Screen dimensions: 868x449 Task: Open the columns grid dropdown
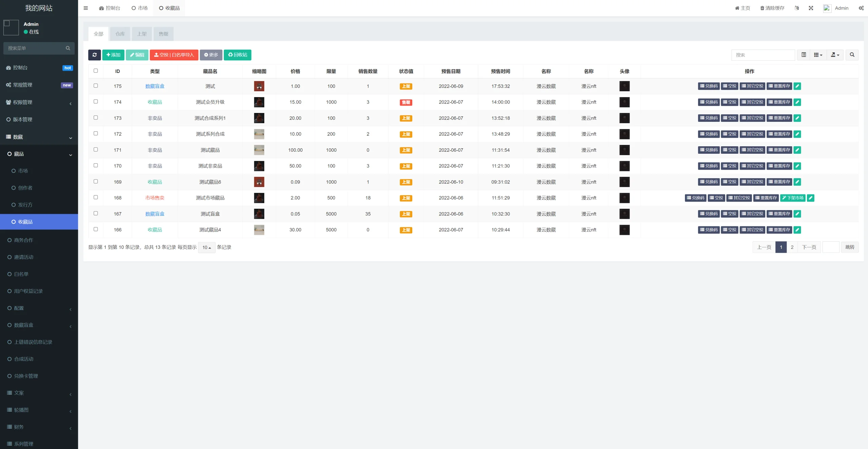818,55
